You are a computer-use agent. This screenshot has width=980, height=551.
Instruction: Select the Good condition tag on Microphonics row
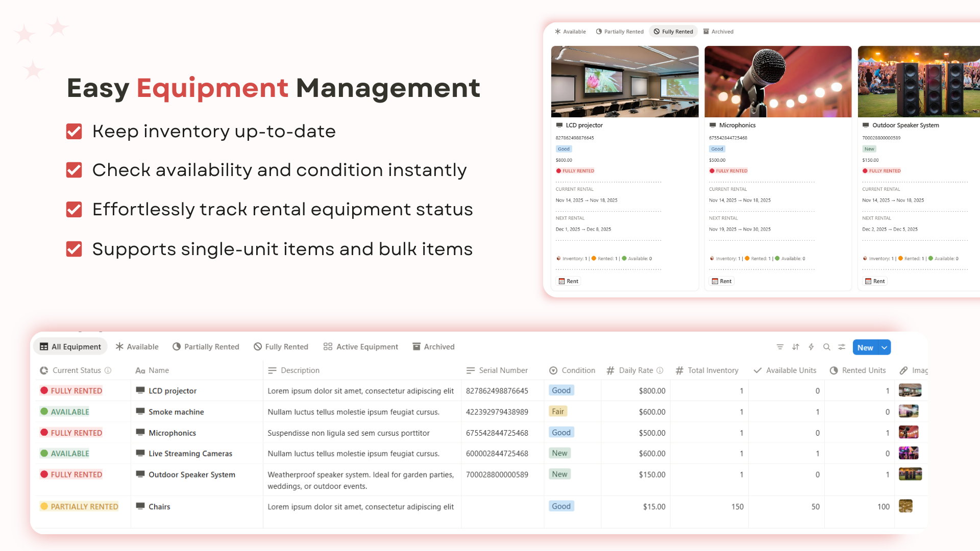[561, 432]
